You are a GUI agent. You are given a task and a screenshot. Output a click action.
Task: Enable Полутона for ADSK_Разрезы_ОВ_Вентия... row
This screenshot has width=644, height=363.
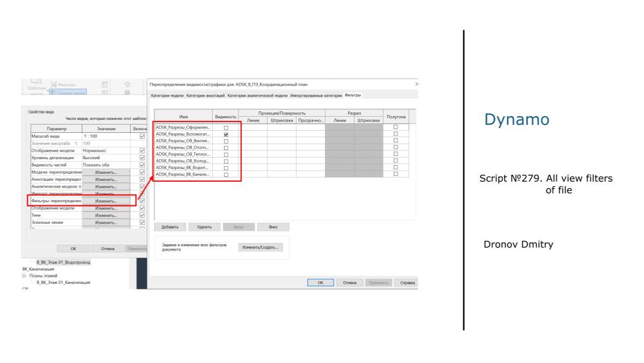pos(395,140)
